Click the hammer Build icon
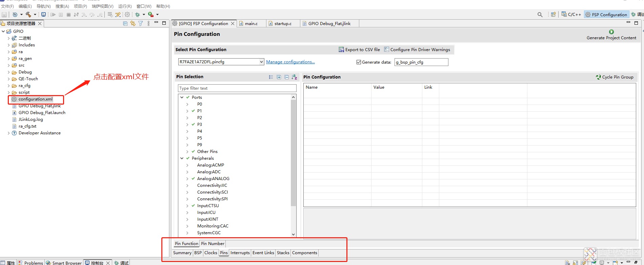644x265 pixels. pos(28,15)
